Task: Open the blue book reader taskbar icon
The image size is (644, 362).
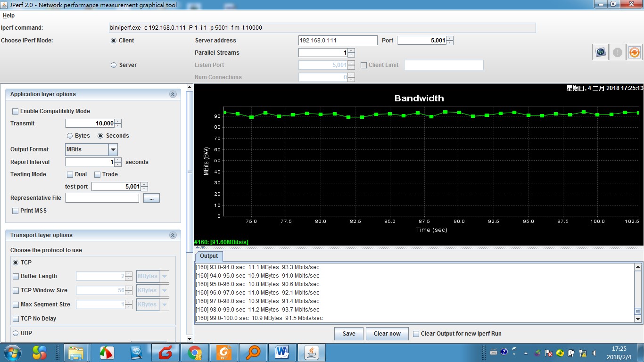Action: (x=136, y=353)
